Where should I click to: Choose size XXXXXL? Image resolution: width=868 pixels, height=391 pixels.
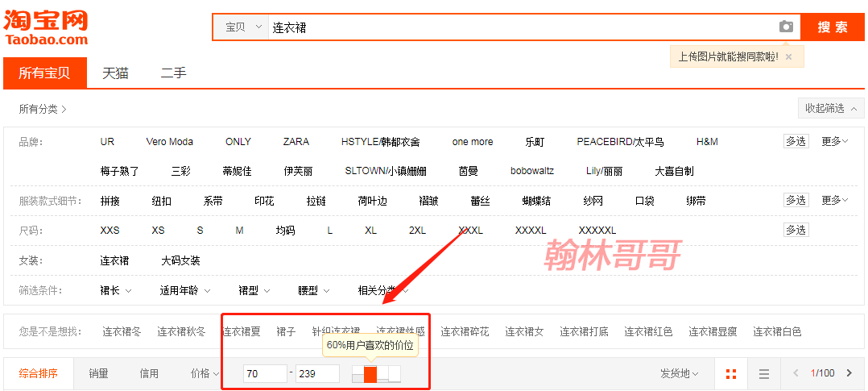click(597, 230)
